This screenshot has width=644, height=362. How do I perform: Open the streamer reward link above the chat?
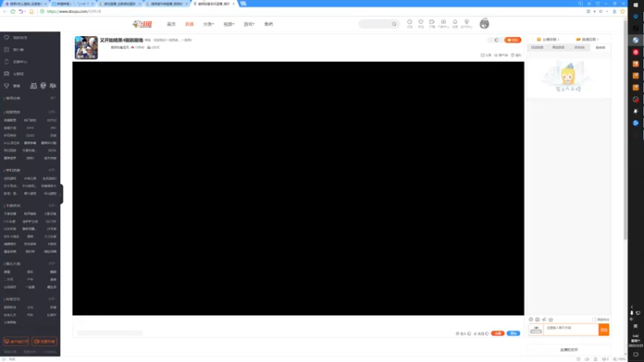[x=548, y=39]
